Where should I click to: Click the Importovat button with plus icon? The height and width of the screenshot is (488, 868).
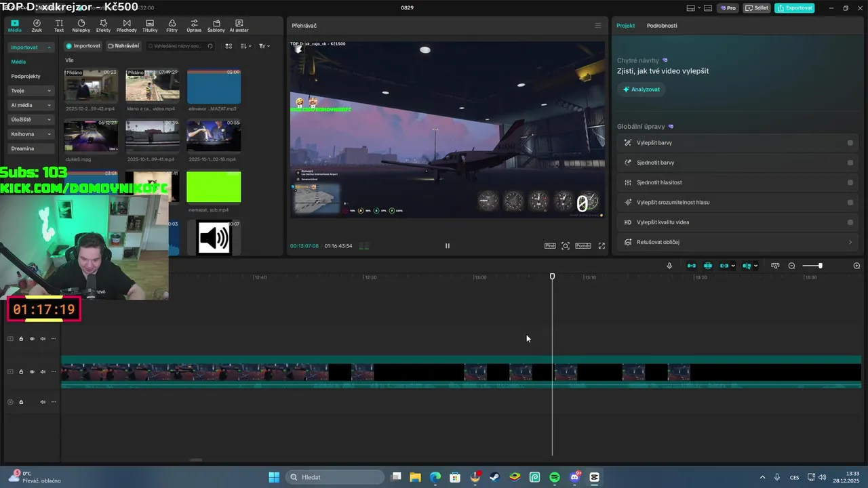pyautogui.click(x=83, y=46)
